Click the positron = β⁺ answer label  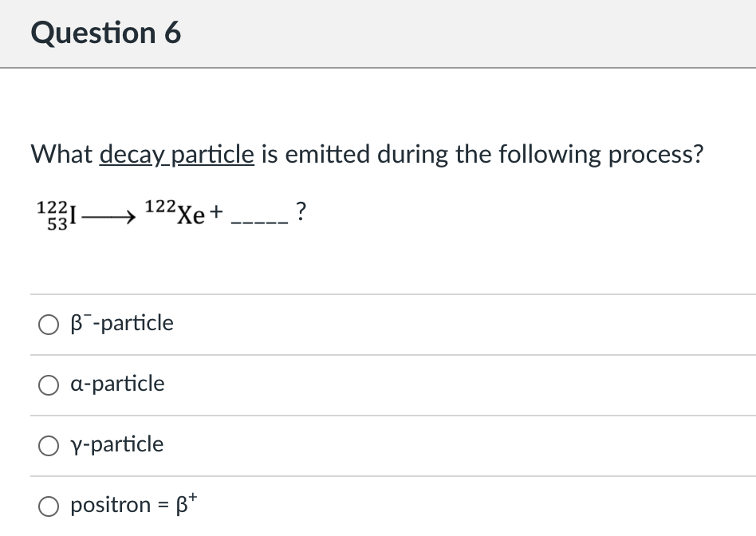[x=132, y=504]
